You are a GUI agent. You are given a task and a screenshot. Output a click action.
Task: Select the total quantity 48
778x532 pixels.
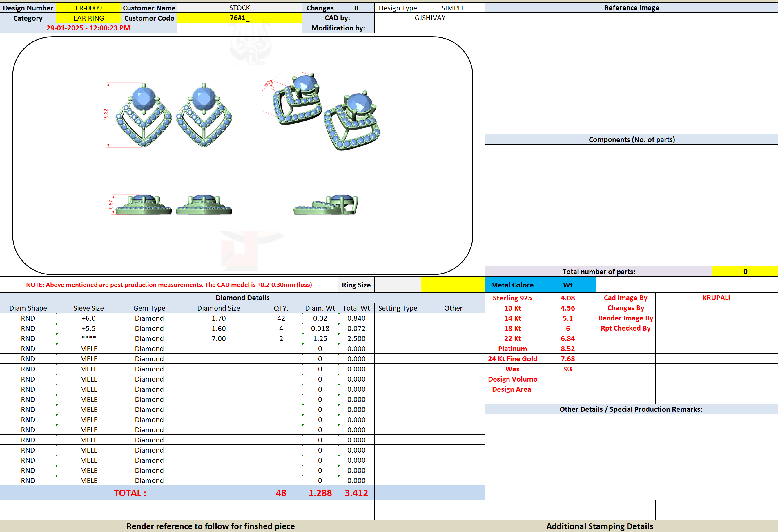click(x=281, y=493)
